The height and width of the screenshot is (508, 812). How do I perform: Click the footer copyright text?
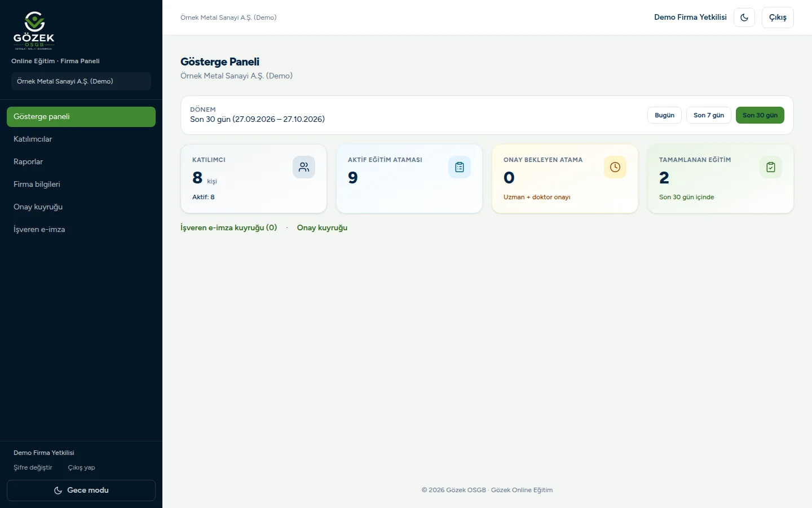click(487, 490)
